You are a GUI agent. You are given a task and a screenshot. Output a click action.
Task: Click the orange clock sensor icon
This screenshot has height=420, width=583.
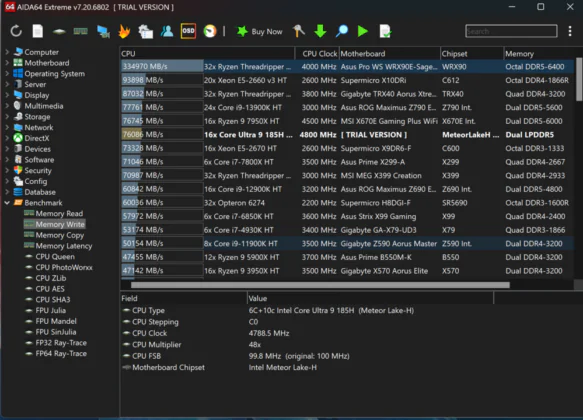pos(210,31)
